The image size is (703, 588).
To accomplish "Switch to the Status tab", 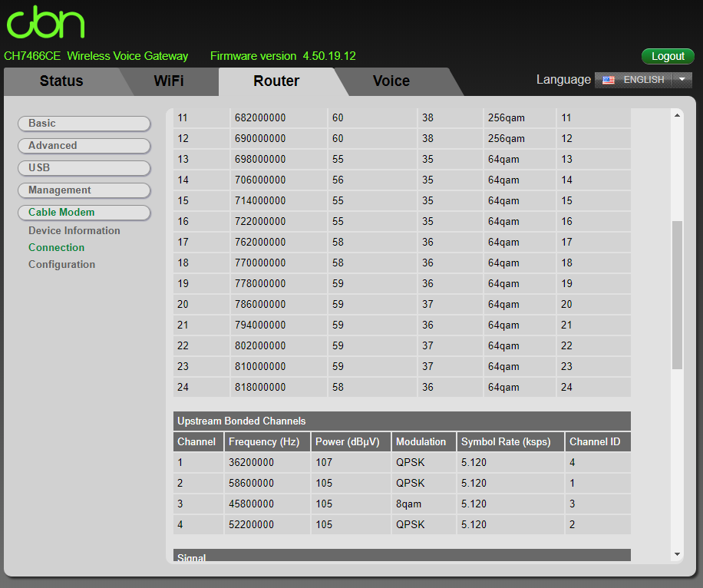I will [x=61, y=81].
